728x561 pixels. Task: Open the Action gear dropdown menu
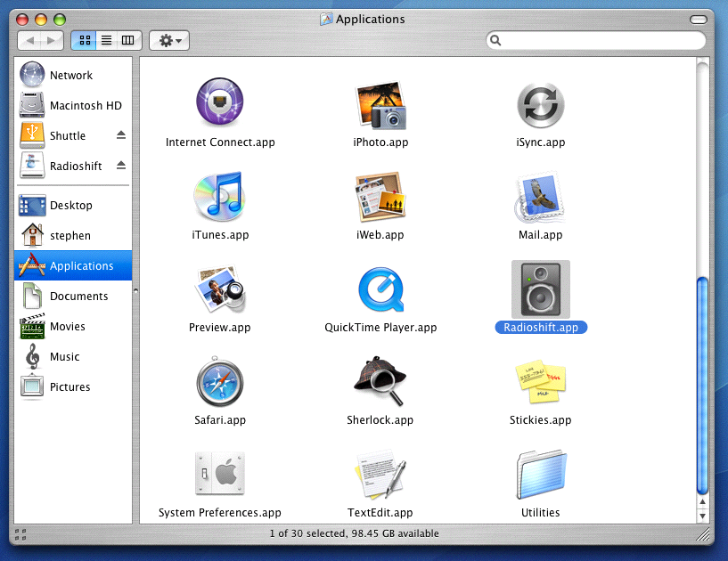tap(169, 40)
